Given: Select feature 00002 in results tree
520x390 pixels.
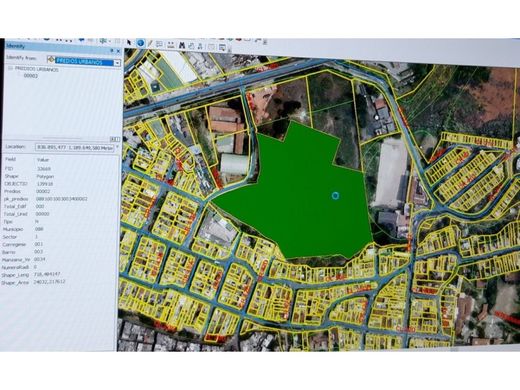Looking at the screenshot, I should pyautogui.click(x=31, y=76).
